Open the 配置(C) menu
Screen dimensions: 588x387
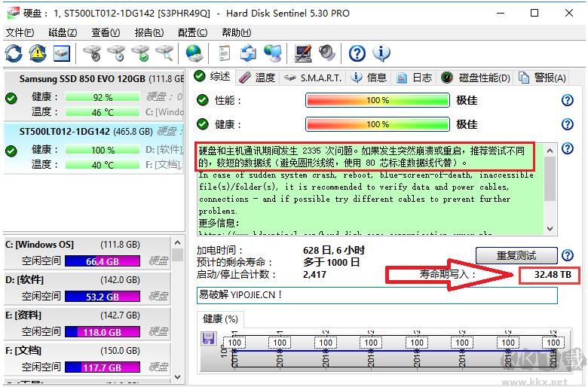[x=192, y=32]
